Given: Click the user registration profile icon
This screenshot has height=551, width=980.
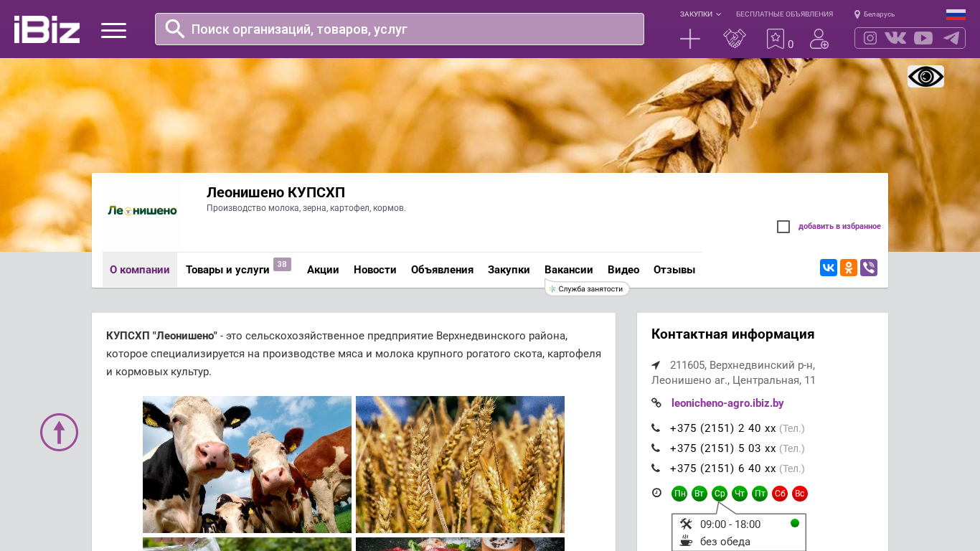Looking at the screenshot, I should [x=819, y=39].
